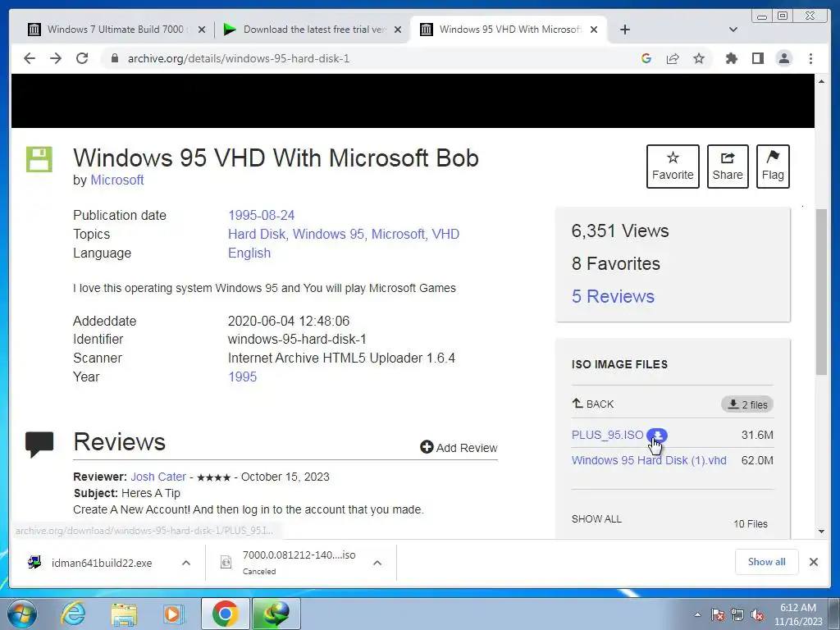Click the canceled 7000.0.081212 iso download item
Image resolution: width=840 pixels, height=630 pixels.
[x=290, y=563]
